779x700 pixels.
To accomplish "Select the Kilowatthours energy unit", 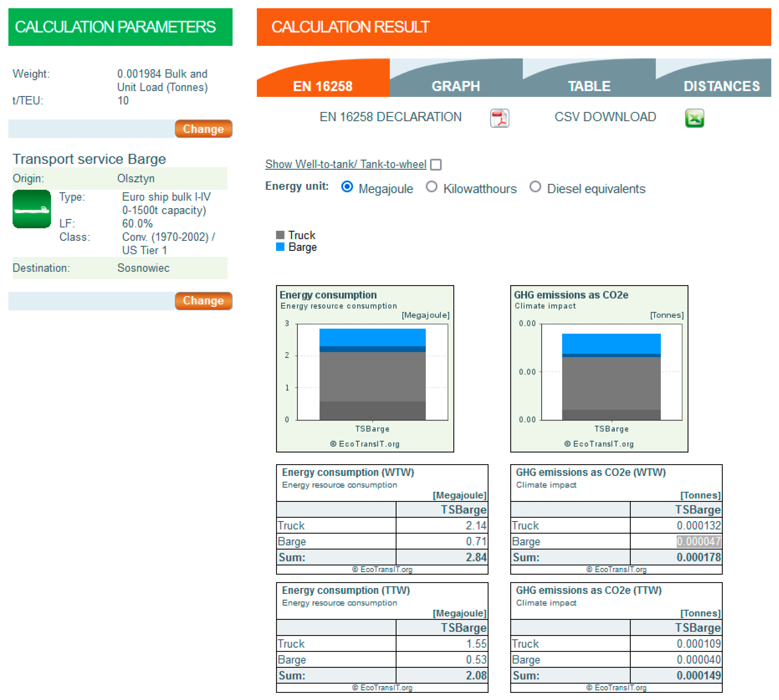I will tap(432, 187).
